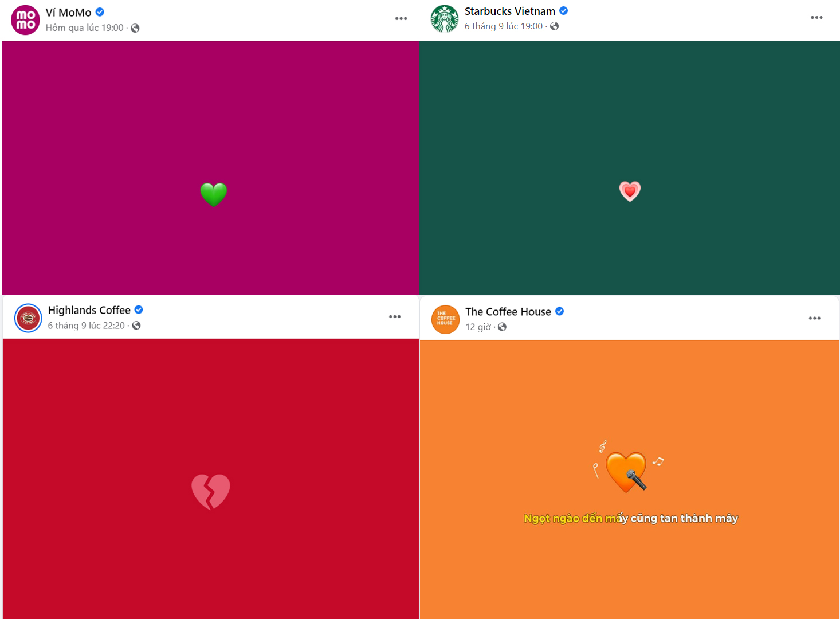Viewport: 840px width, 619px height.
Task: Show The Coffee House post more options
Action: 815,318
